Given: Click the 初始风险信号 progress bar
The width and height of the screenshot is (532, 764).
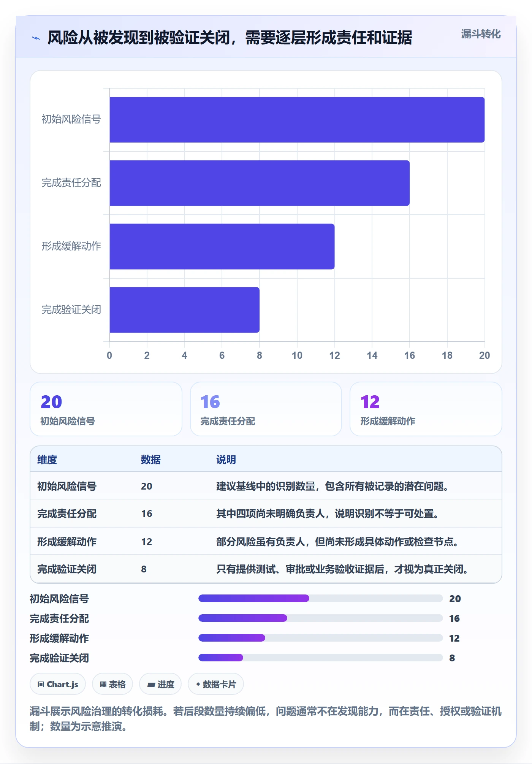Looking at the screenshot, I should coord(321,598).
